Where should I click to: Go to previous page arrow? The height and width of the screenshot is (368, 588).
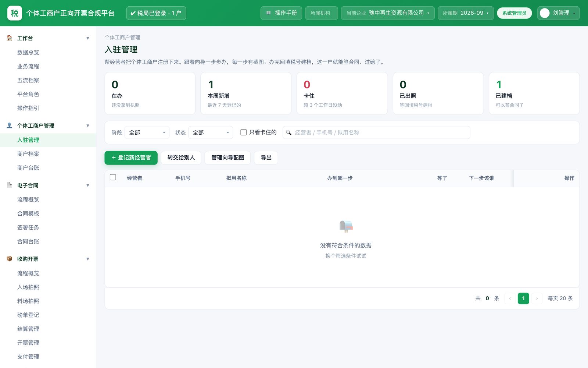click(510, 298)
